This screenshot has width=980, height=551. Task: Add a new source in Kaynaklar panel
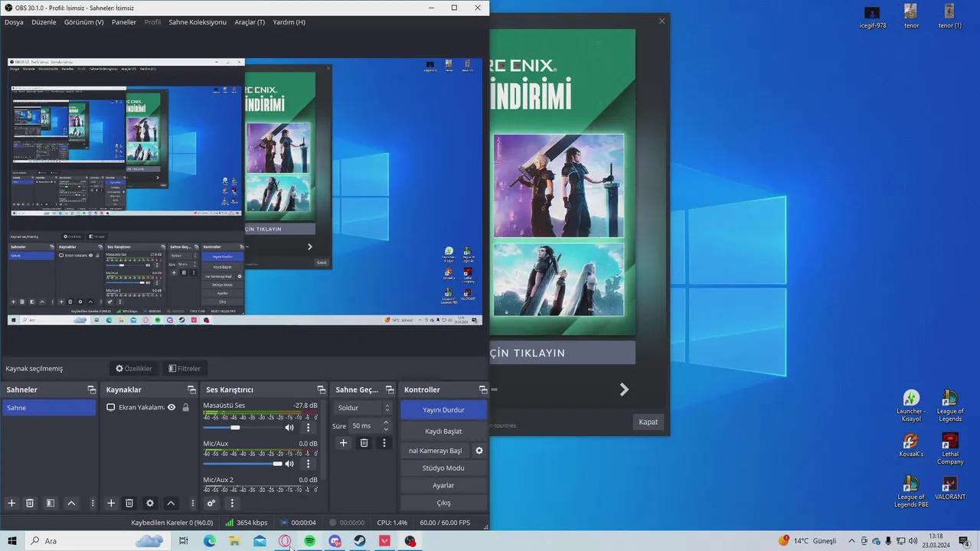coord(111,503)
